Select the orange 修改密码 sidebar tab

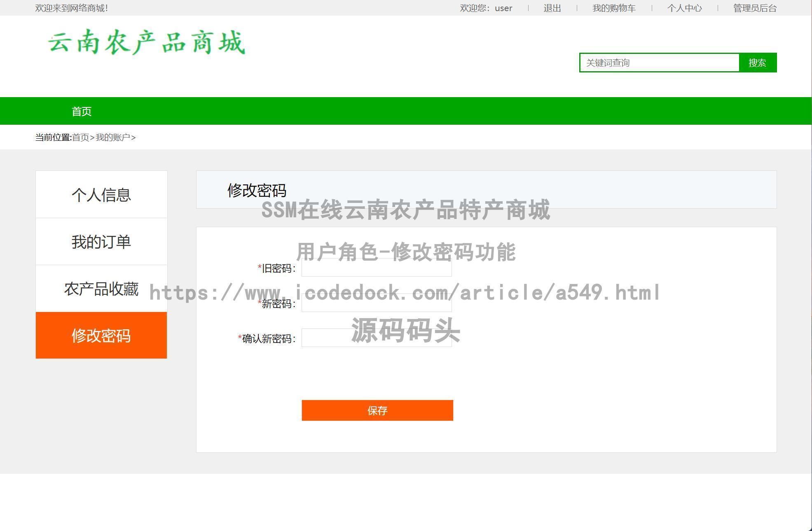tap(101, 335)
